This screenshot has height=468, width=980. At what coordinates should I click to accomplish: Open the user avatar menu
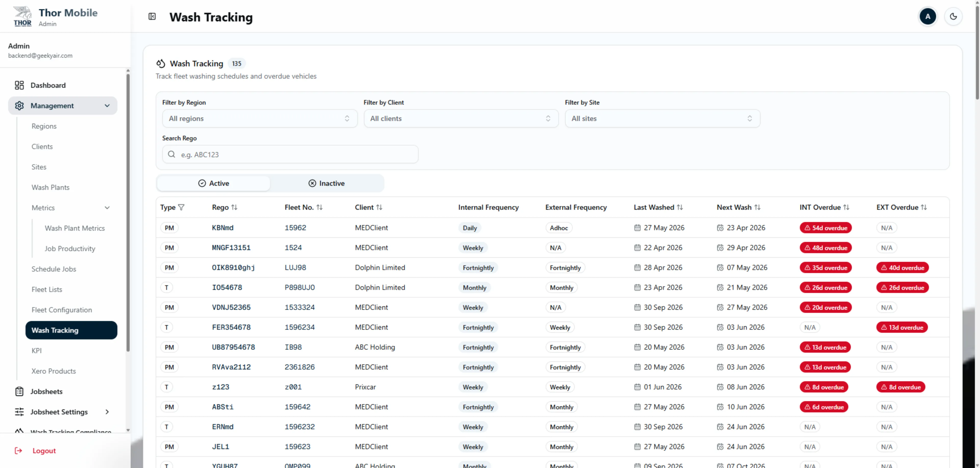coord(927,16)
